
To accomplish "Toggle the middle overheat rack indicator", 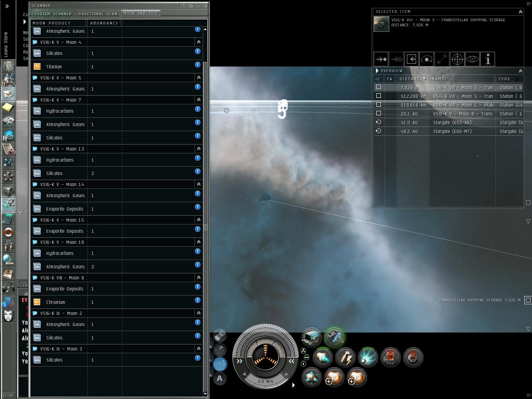I will pos(306,357).
